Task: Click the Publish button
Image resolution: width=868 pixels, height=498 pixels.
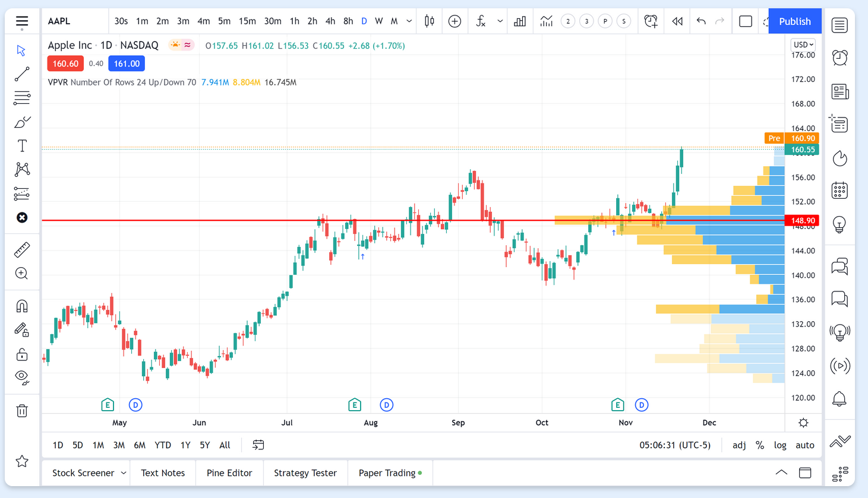Action: pos(795,21)
